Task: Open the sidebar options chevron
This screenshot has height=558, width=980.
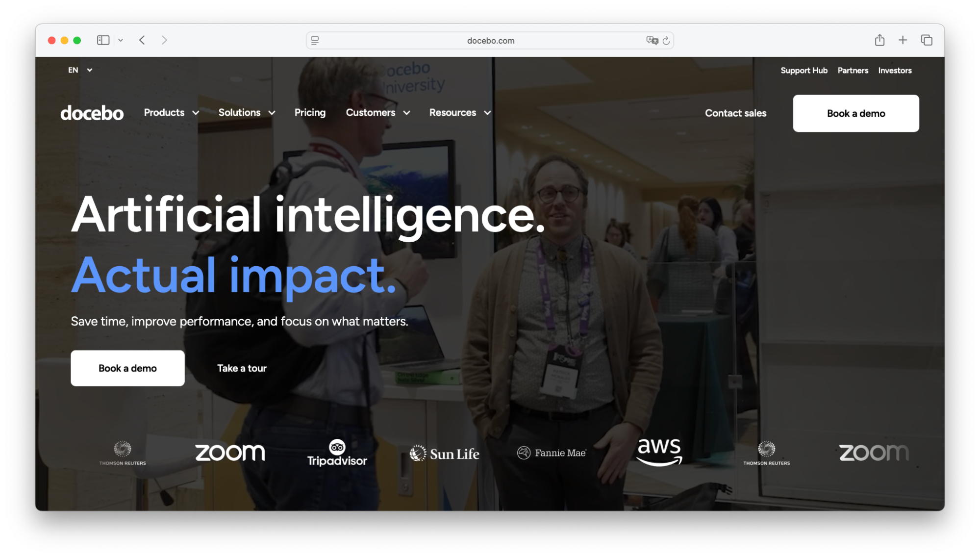Action: pyautogui.click(x=121, y=40)
